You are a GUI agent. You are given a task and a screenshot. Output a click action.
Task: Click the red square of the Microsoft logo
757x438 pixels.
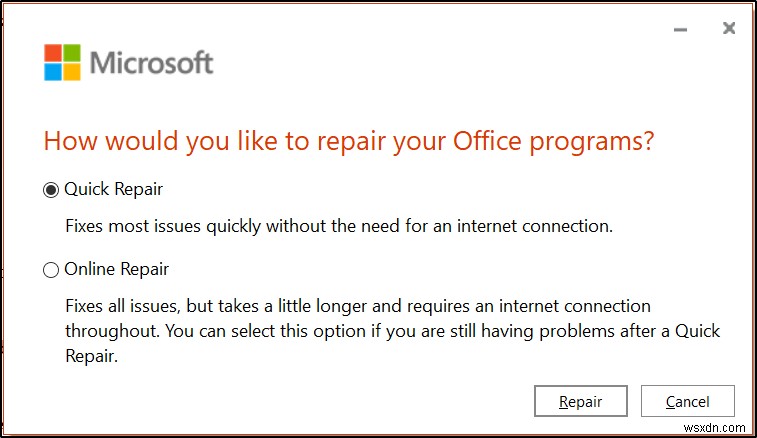pyautogui.click(x=53, y=53)
